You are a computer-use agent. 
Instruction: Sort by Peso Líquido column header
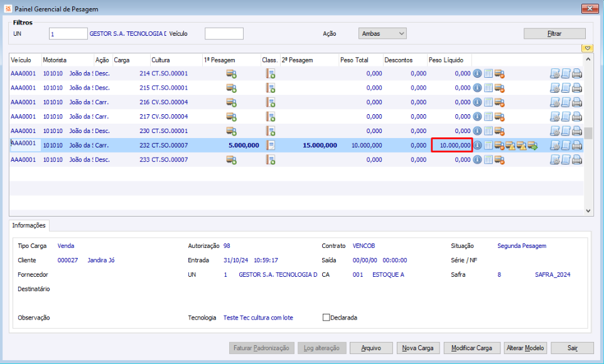tap(446, 60)
